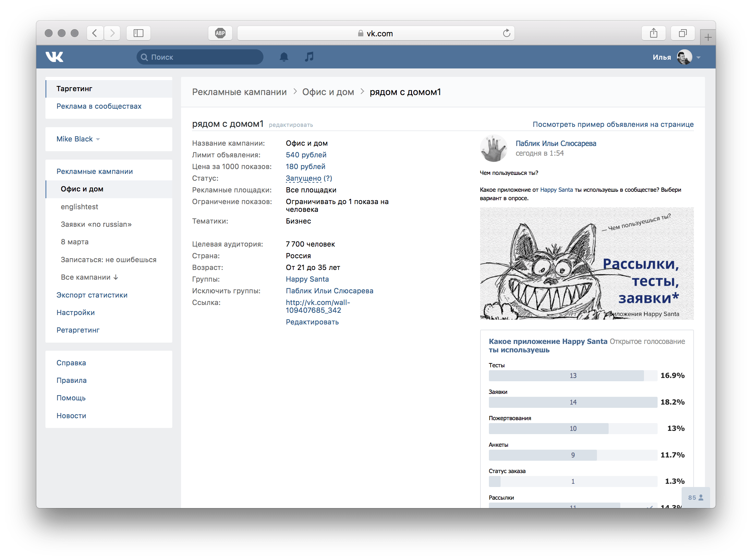Open notifications bell icon
752x560 pixels.
[x=284, y=56]
